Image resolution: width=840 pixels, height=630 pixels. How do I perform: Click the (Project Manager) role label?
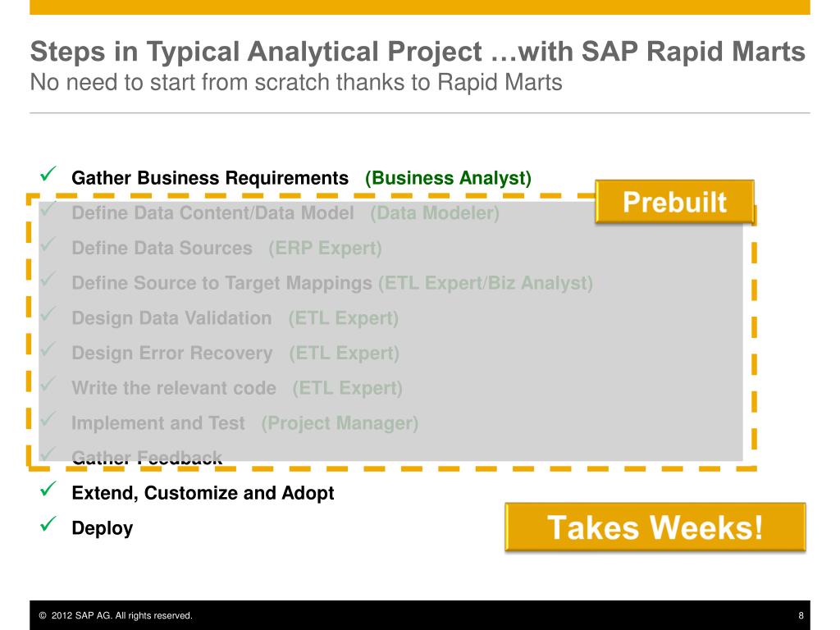pos(340,423)
